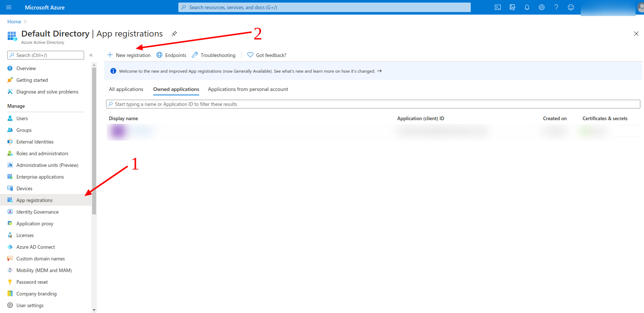
Task: Open the hamburger portal menu
Action: [x=9, y=7]
